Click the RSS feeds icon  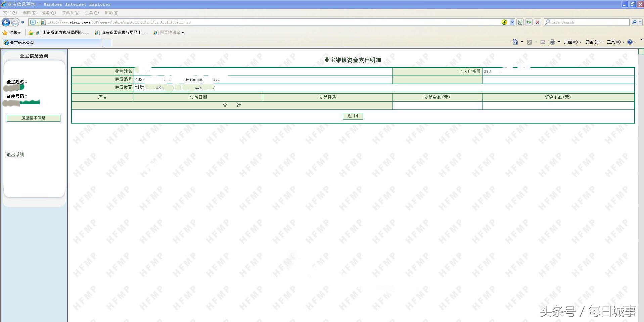point(530,42)
